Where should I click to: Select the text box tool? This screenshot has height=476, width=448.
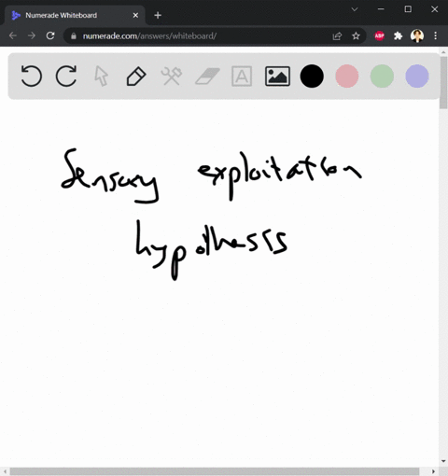click(242, 76)
